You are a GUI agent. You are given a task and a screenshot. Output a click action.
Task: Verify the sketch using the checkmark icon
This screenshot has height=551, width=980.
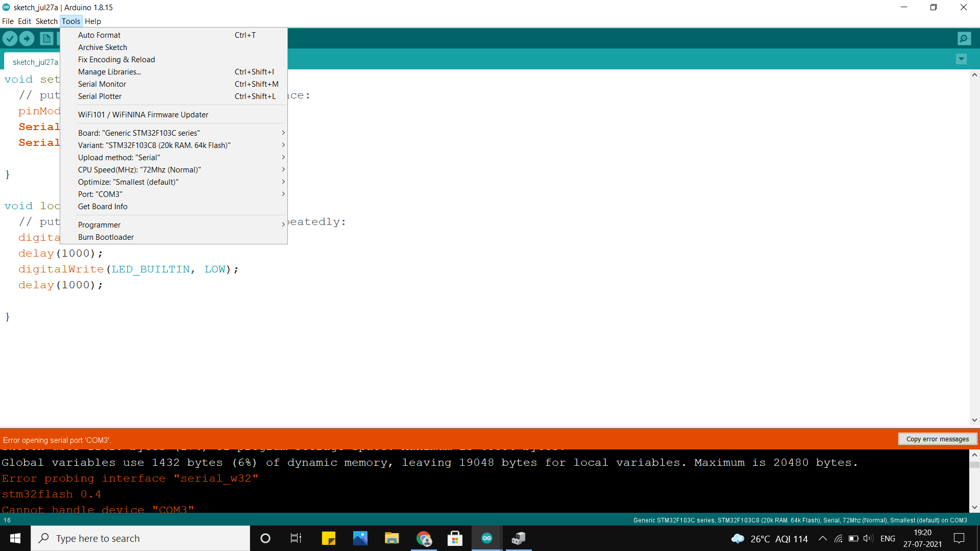point(10,38)
